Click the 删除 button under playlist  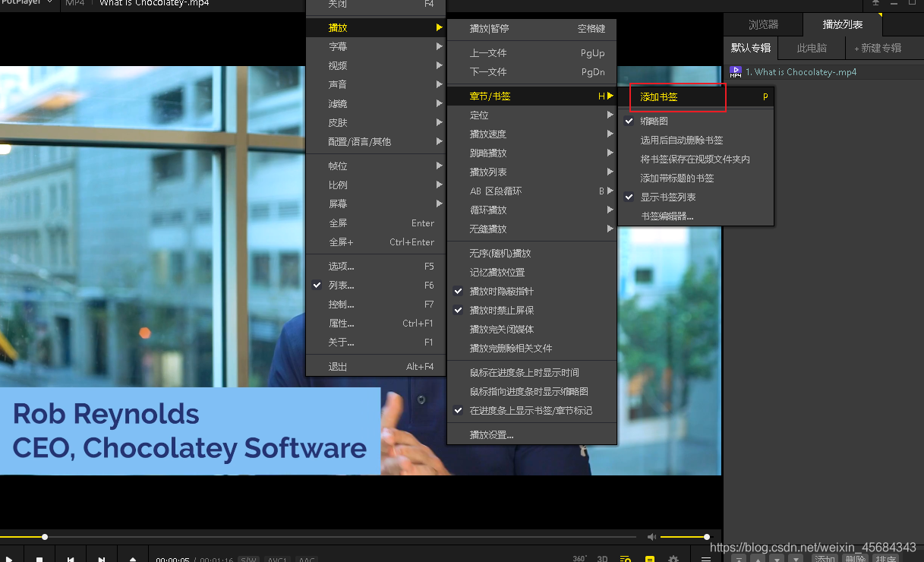click(x=855, y=560)
